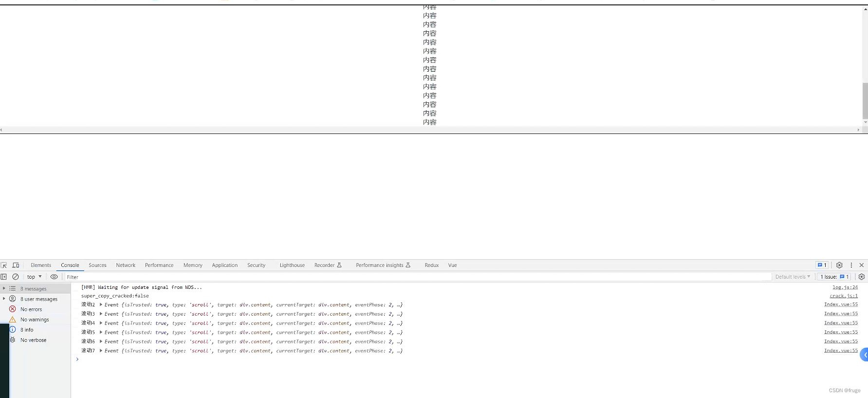The image size is (868, 398).
Task: Open live expression eye icon
Action: pyautogui.click(x=54, y=277)
